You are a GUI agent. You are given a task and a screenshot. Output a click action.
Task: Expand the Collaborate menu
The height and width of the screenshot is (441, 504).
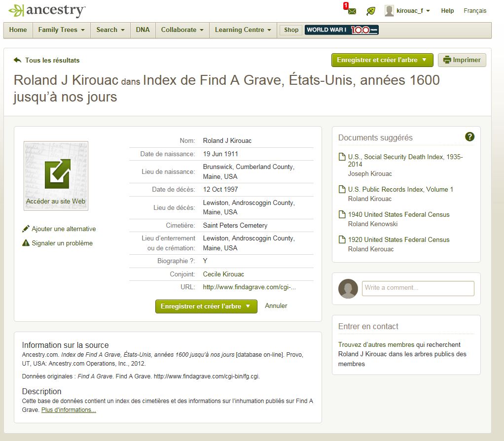pos(182,30)
